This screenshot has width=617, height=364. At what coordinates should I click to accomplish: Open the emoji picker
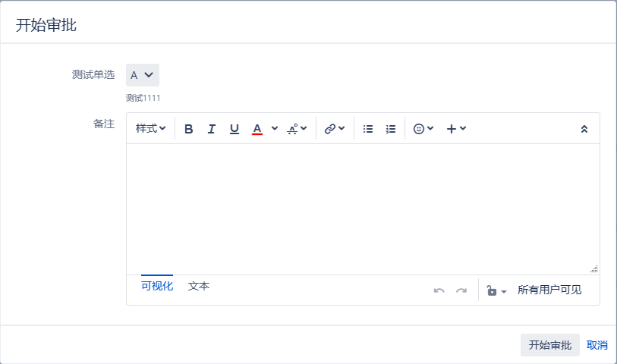click(x=423, y=129)
